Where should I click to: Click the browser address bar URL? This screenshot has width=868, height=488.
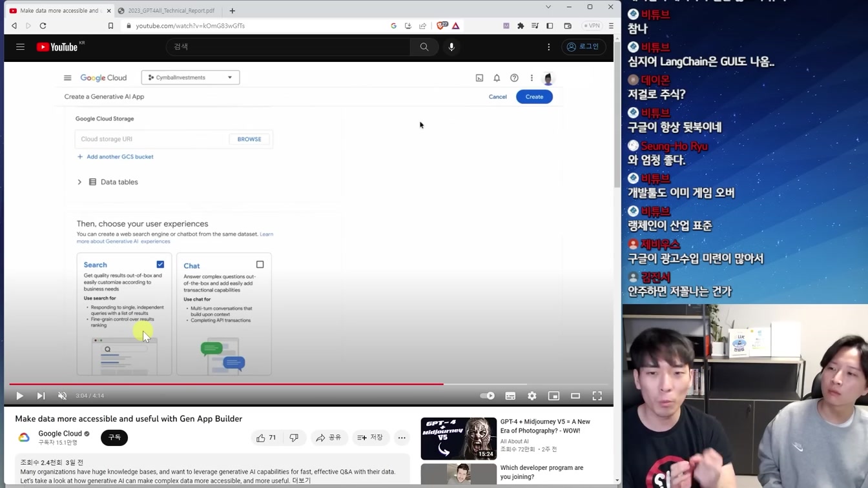pyautogui.click(x=190, y=26)
